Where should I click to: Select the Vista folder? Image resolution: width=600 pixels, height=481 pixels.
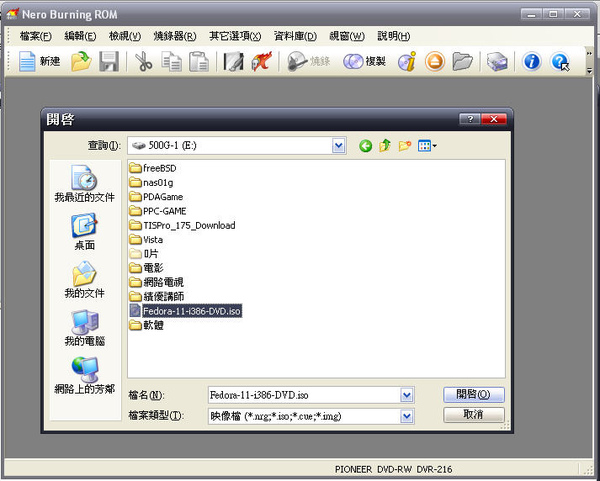146,240
